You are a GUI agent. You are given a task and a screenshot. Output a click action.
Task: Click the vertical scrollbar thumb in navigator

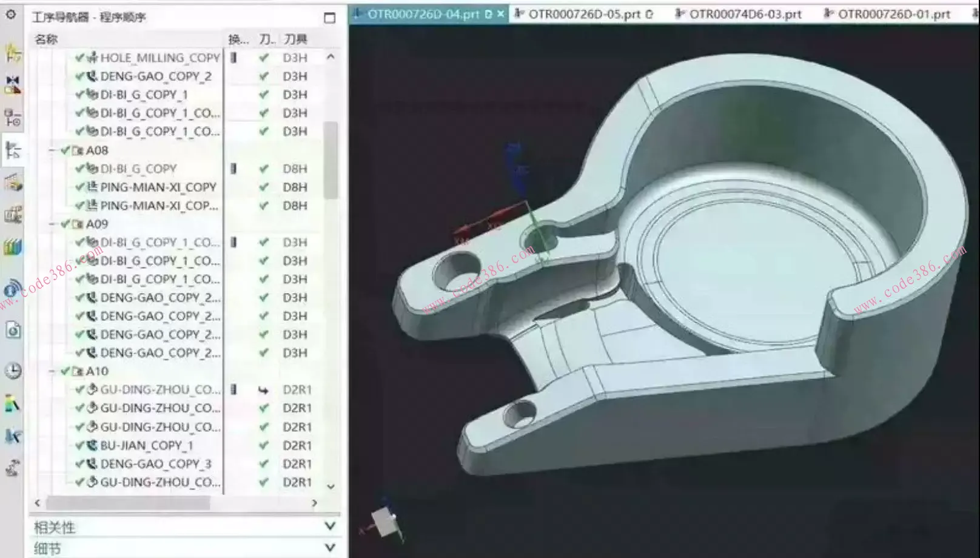330,161
